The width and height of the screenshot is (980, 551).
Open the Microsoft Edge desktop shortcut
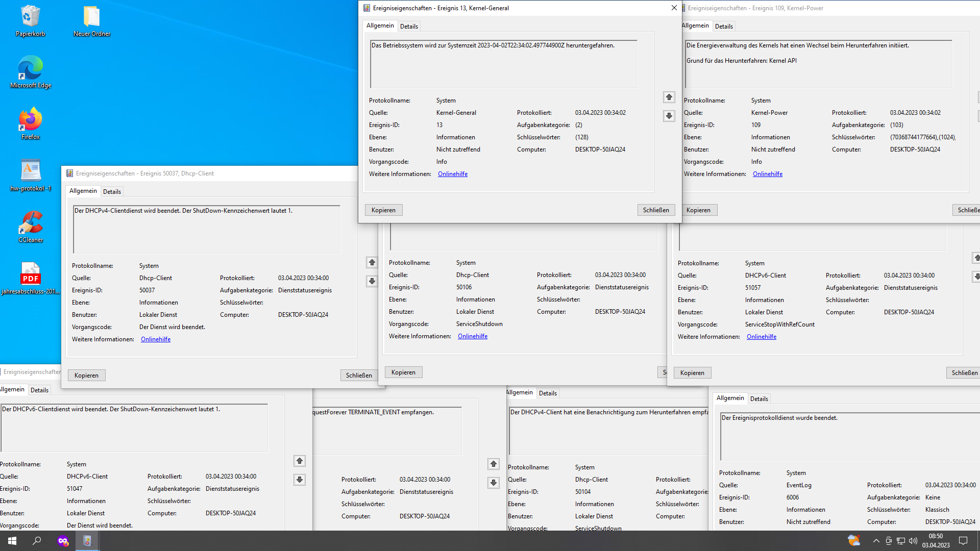click(x=30, y=71)
